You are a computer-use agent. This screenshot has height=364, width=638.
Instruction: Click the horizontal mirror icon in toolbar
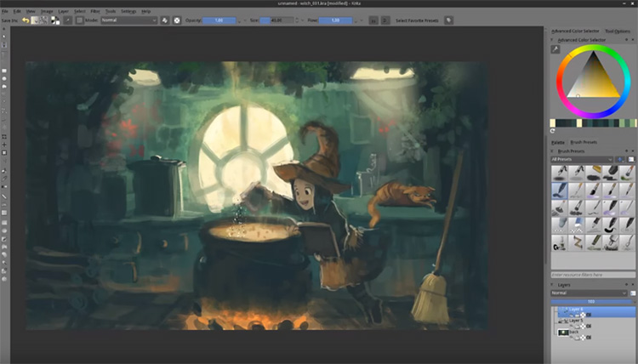point(373,20)
